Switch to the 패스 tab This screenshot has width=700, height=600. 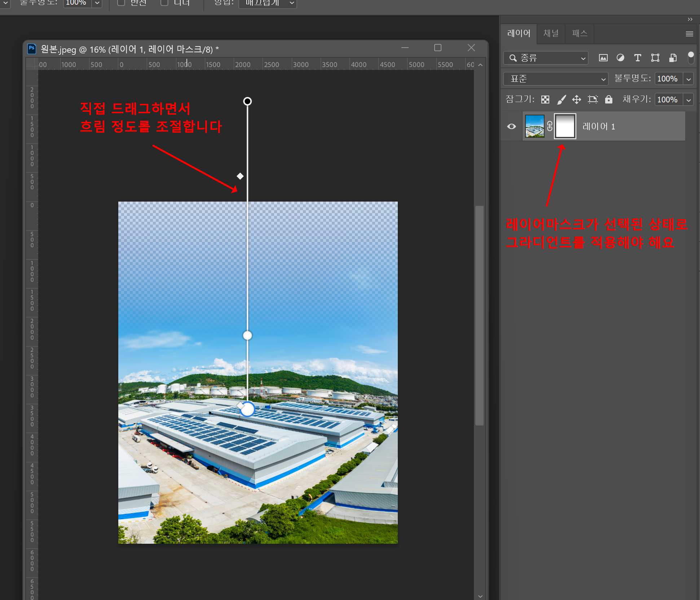pyautogui.click(x=580, y=34)
